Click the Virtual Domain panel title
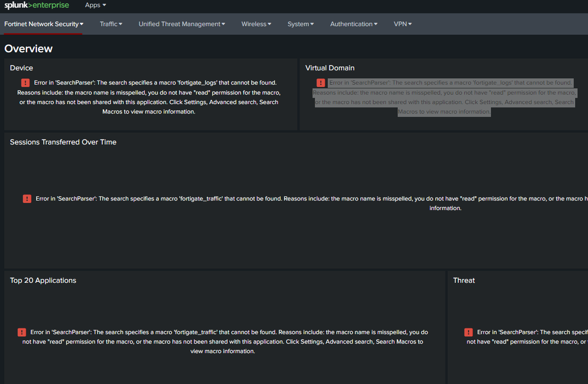Screen dimensions: 588x384 330,68
